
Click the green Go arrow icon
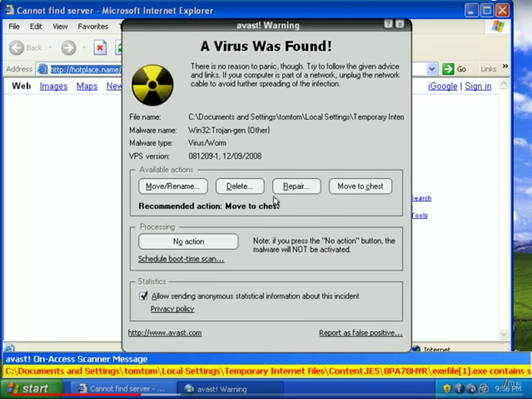[449, 68]
